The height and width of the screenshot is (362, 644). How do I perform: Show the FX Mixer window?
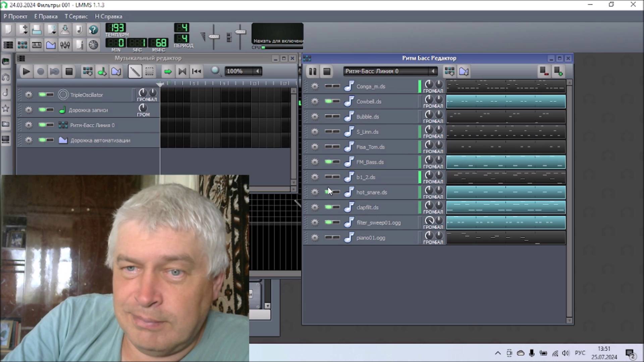pyautogui.click(x=65, y=45)
